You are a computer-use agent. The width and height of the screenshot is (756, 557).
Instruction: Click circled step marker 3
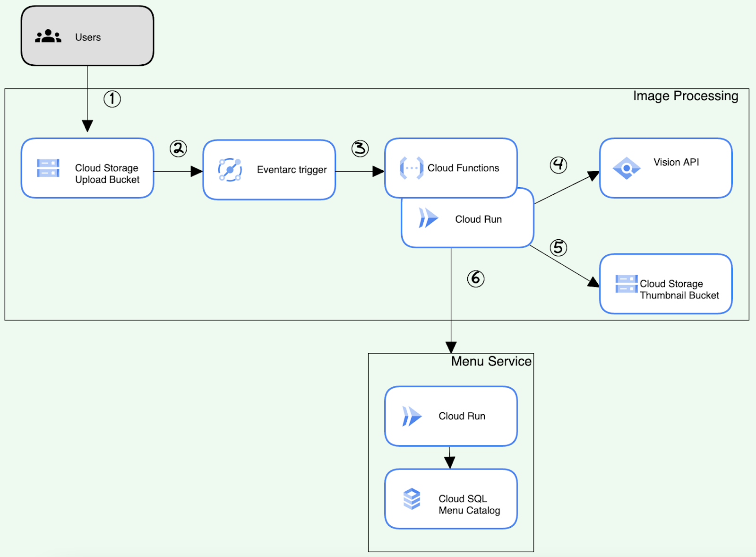[360, 148]
